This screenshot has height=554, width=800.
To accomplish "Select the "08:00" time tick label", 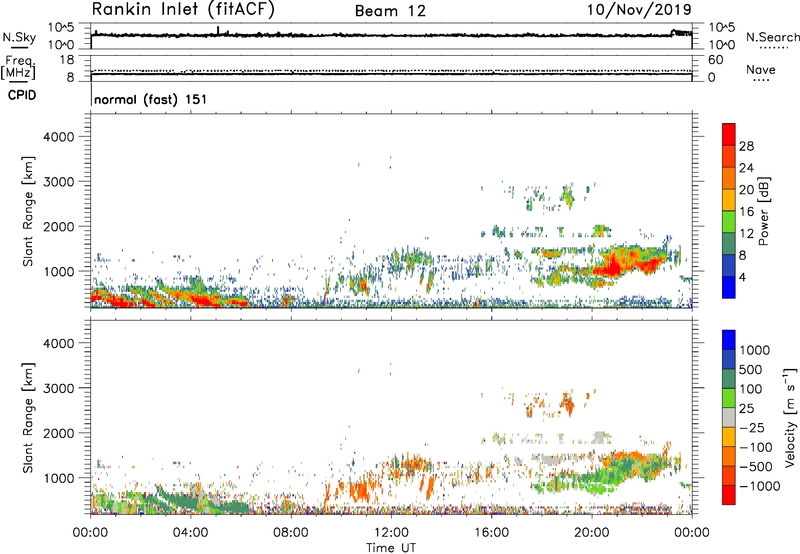I will (290, 533).
